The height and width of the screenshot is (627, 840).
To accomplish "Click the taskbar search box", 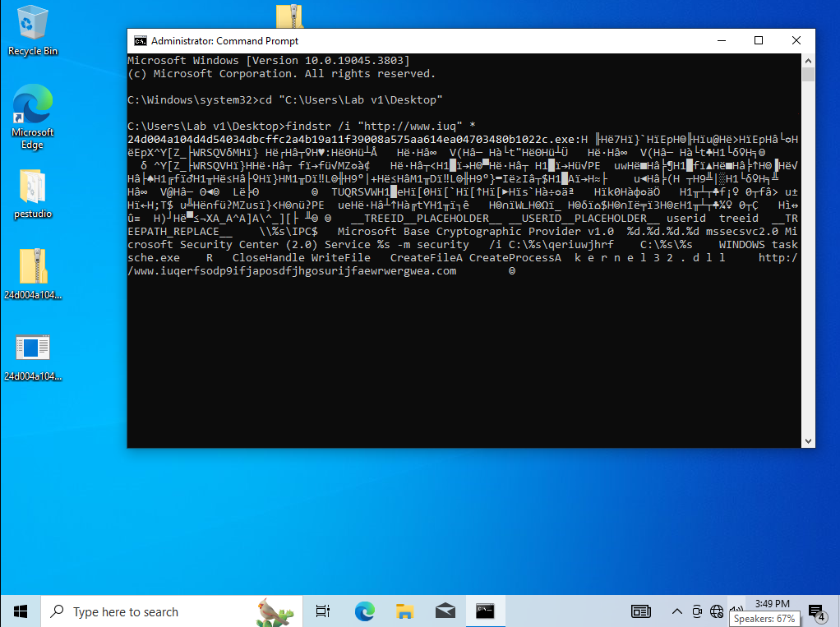I will tap(172, 611).
